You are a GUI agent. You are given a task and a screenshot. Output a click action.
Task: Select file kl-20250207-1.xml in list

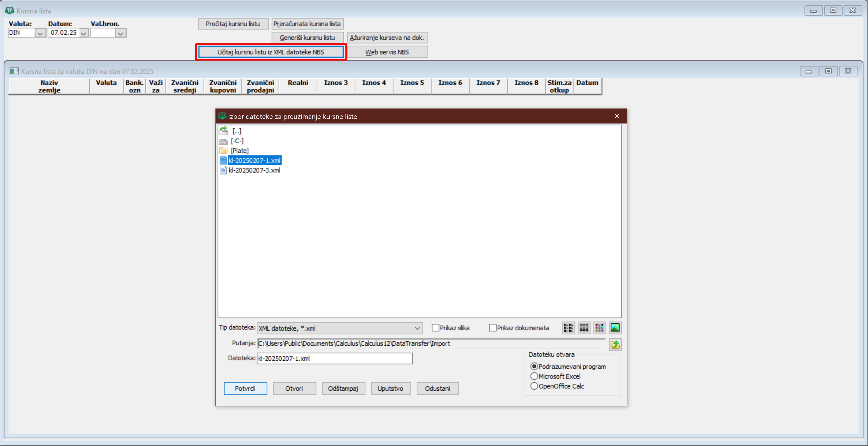click(x=254, y=161)
